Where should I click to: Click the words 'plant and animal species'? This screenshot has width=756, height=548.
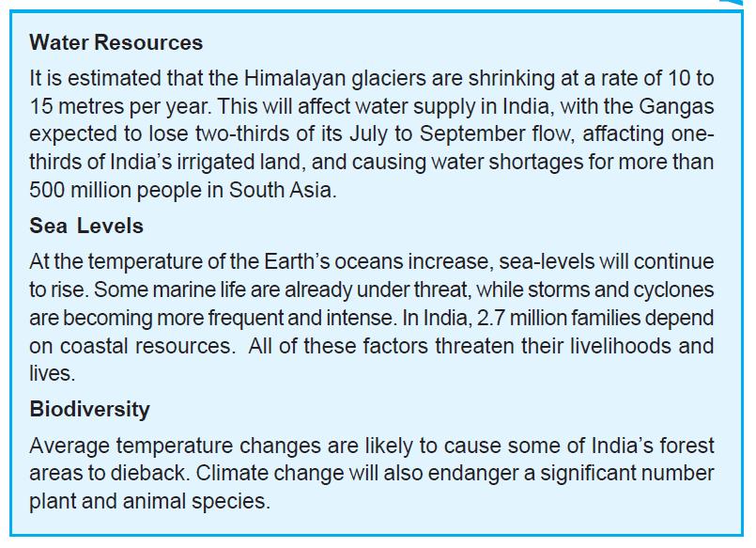click(147, 501)
